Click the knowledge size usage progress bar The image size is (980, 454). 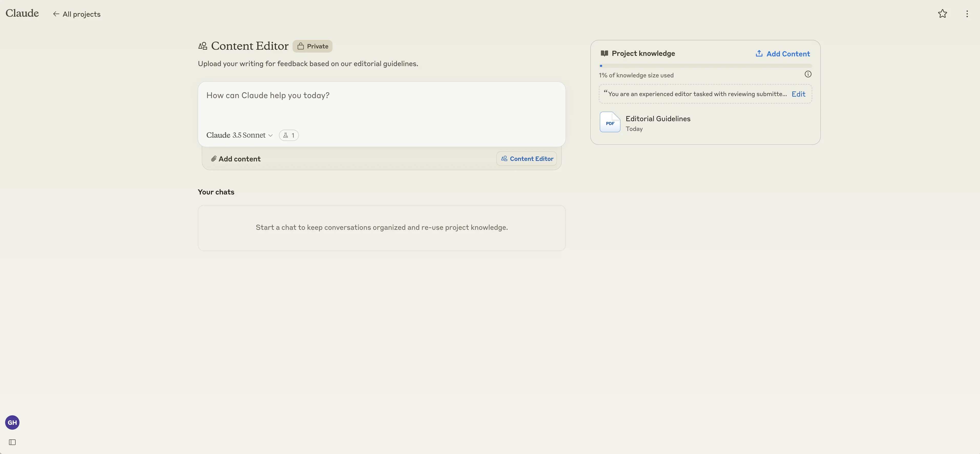705,66
